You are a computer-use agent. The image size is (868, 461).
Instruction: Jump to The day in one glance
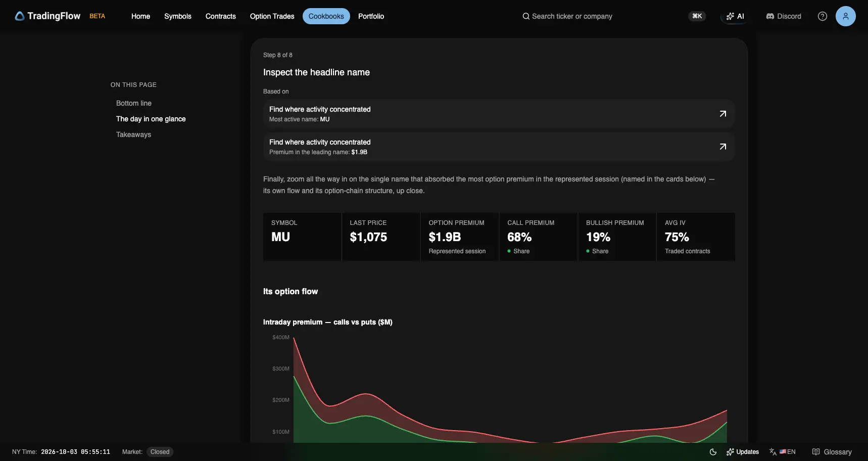click(151, 119)
